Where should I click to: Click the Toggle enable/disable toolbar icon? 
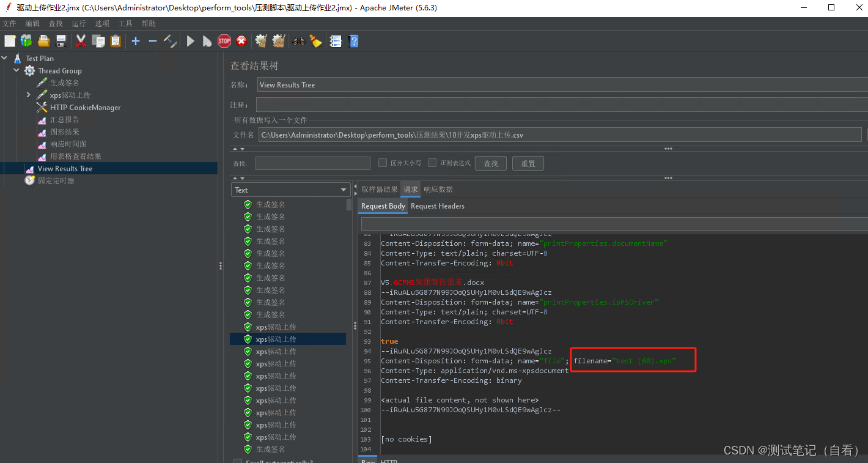pyautogui.click(x=170, y=41)
